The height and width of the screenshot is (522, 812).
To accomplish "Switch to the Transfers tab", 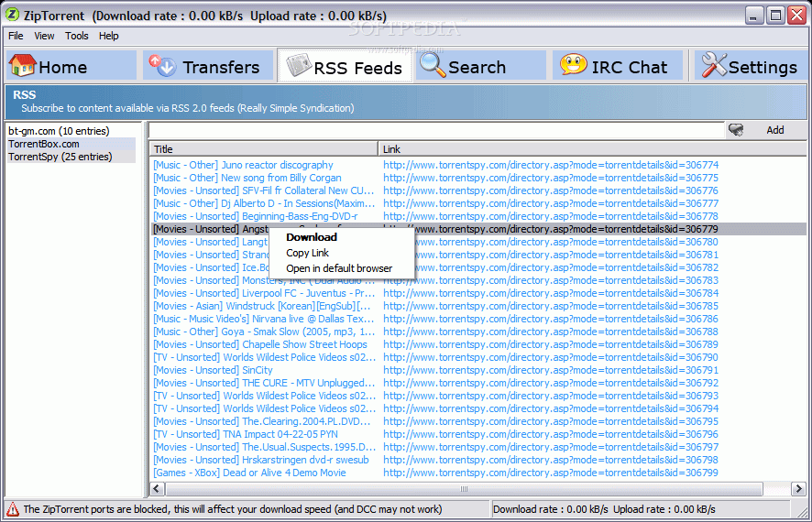I will click(x=208, y=66).
